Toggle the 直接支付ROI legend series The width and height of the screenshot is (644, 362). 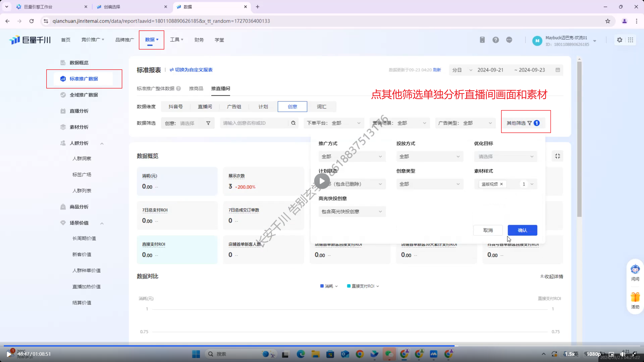[x=363, y=286]
